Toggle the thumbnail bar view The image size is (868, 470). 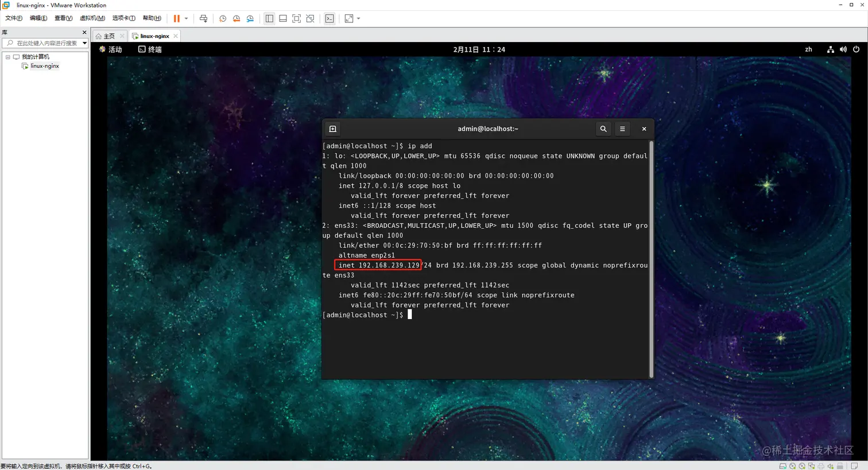coord(283,18)
